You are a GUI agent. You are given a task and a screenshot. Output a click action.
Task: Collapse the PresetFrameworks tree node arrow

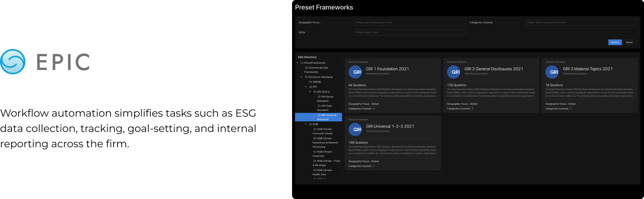298,63
